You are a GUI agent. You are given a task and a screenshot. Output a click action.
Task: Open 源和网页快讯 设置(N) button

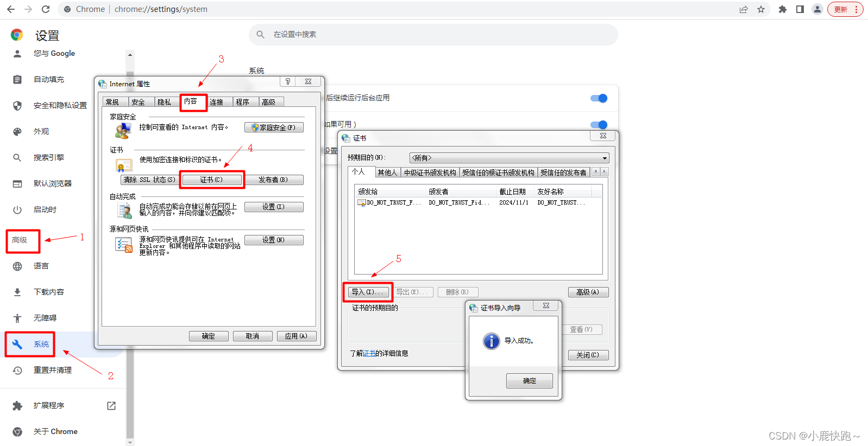point(274,240)
